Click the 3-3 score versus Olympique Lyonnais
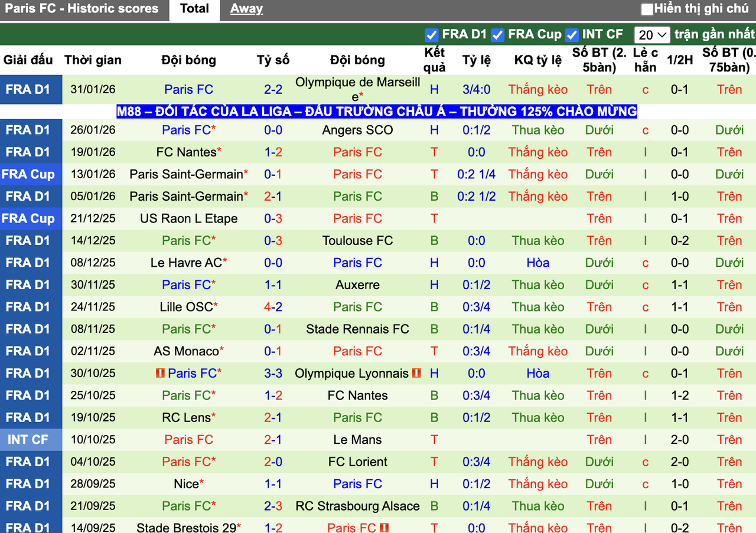The height and width of the screenshot is (533, 756). (273, 373)
